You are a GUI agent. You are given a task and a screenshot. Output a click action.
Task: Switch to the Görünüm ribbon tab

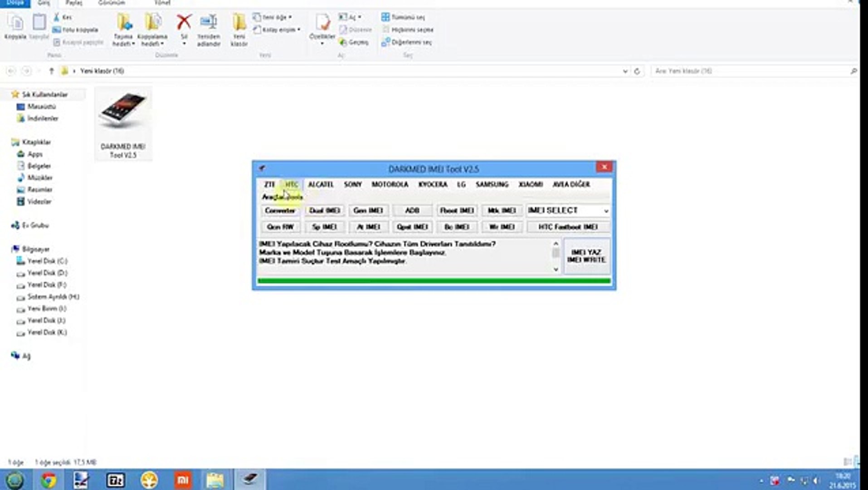(112, 3)
